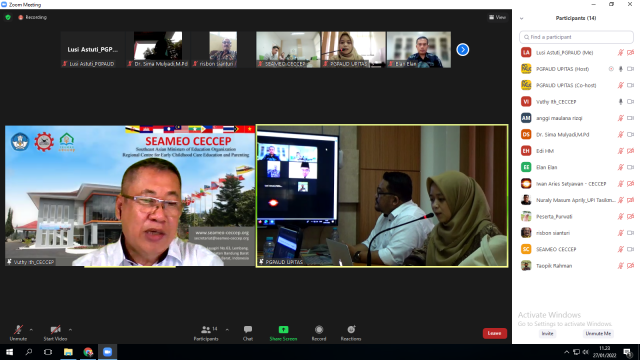The height and width of the screenshot is (360, 640).
Task: Click PGPAUD UPITAS (Host) microphone icon
Action: [621, 69]
